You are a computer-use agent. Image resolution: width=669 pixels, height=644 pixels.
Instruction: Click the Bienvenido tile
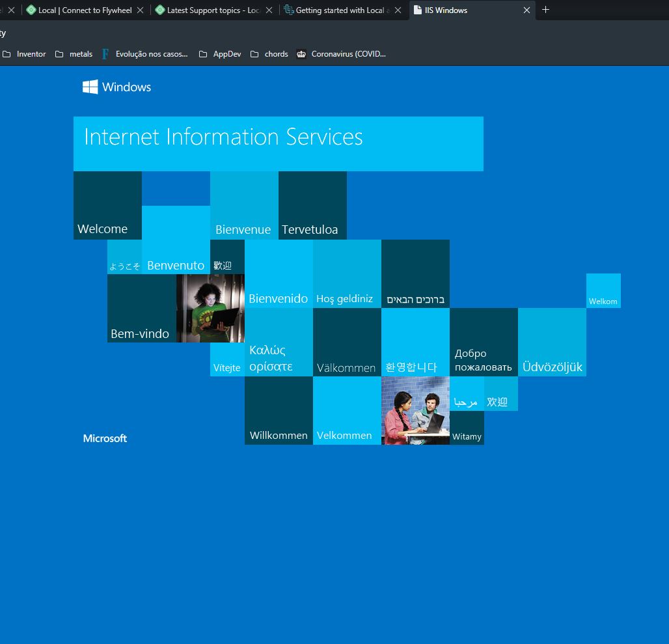pyautogui.click(x=279, y=274)
